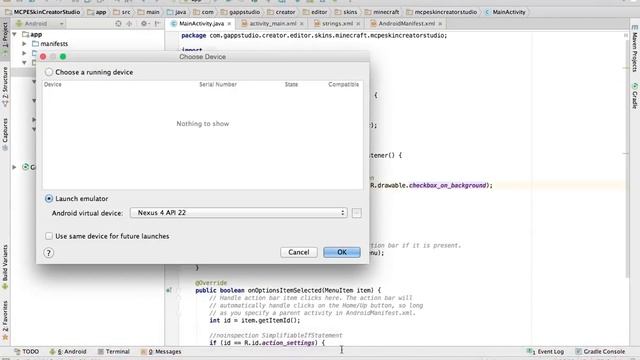Viewport: 640px width, 360px height.
Task: Open the Android project view dropdown
Action: click(40, 24)
